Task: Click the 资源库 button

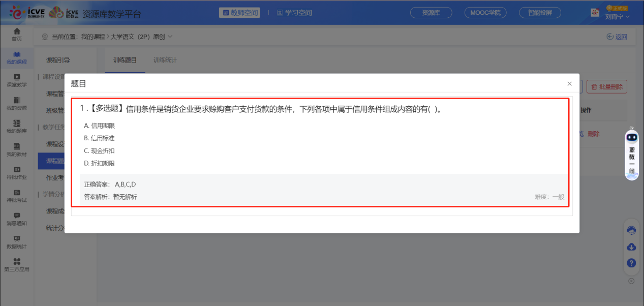Action: pyautogui.click(x=431, y=13)
